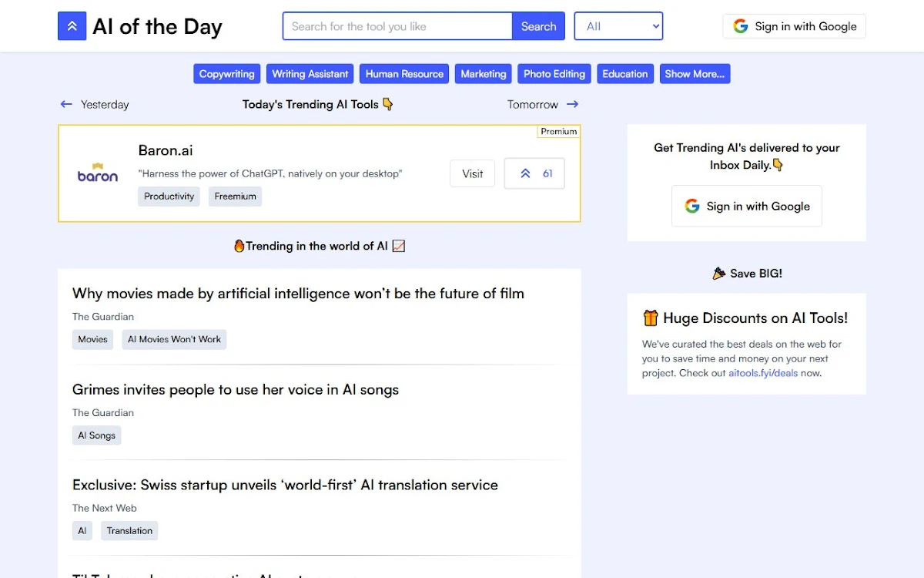Viewport: 924px width, 578px height.
Task: Open the Baron.ai tool title
Action: tap(166, 150)
